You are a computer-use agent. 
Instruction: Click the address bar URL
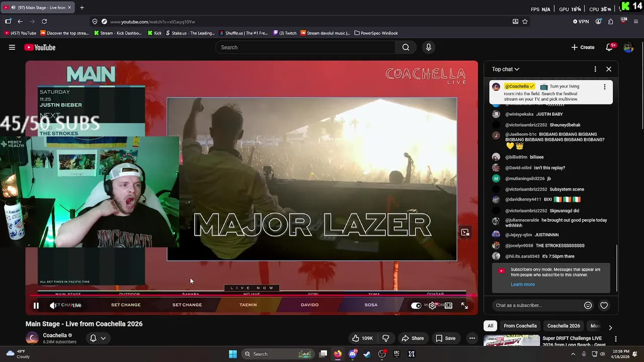click(152, 22)
